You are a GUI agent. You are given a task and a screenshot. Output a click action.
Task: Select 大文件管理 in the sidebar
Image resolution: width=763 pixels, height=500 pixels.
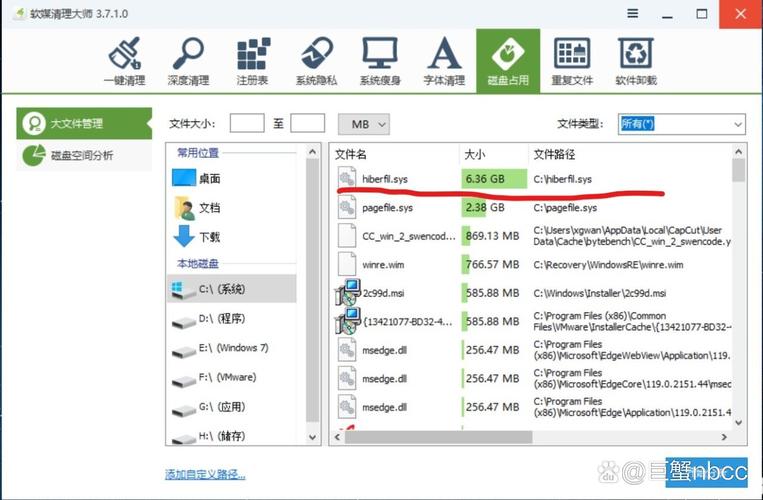pyautogui.click(x=84, y=124)
